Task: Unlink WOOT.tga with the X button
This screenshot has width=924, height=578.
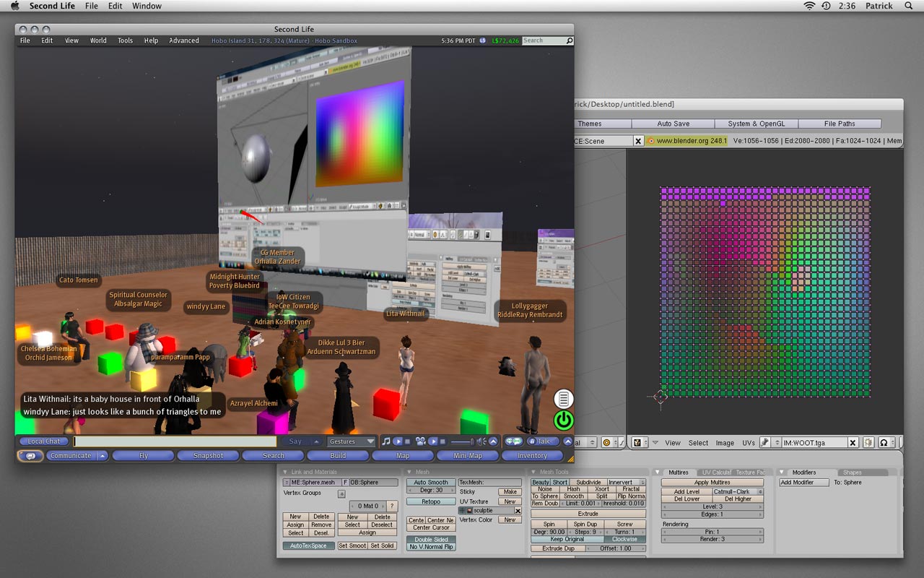Action: click(x=853, y=443)
